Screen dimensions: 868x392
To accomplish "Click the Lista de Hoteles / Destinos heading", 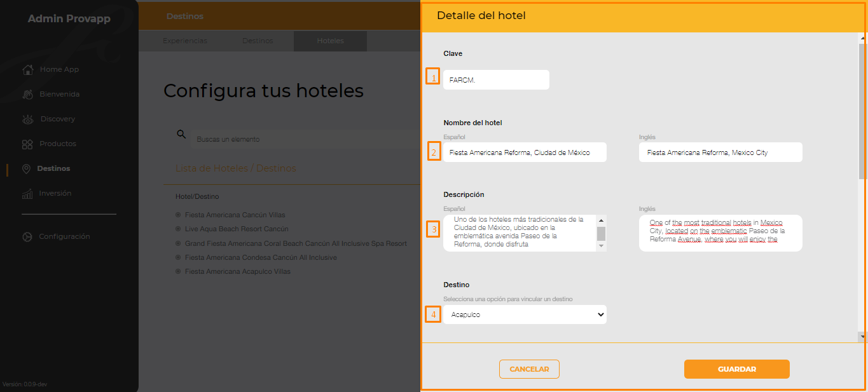I will [236, 168].
